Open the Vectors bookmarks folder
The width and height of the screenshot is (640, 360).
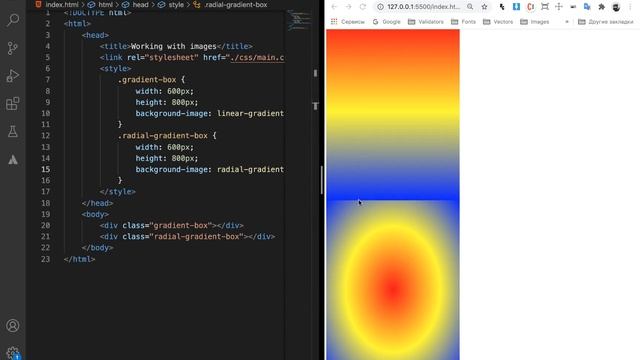[x=498, y=22]
